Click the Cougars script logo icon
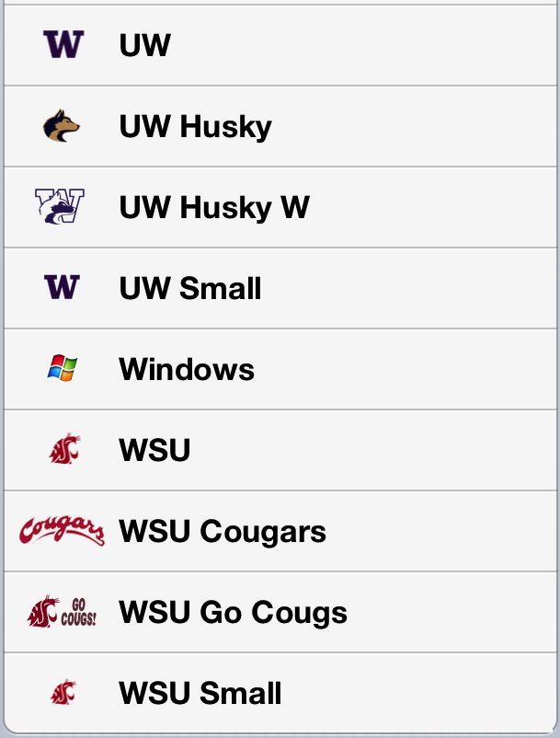560x738 pixels. tap(62, 530)
